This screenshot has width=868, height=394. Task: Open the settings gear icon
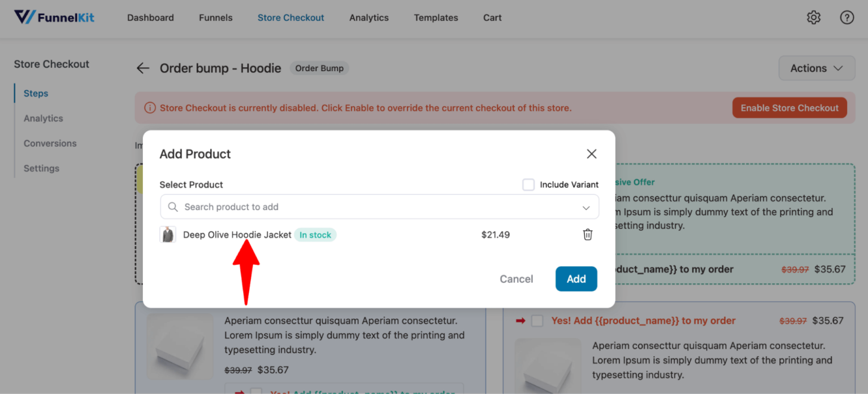[x=814, y=17]
